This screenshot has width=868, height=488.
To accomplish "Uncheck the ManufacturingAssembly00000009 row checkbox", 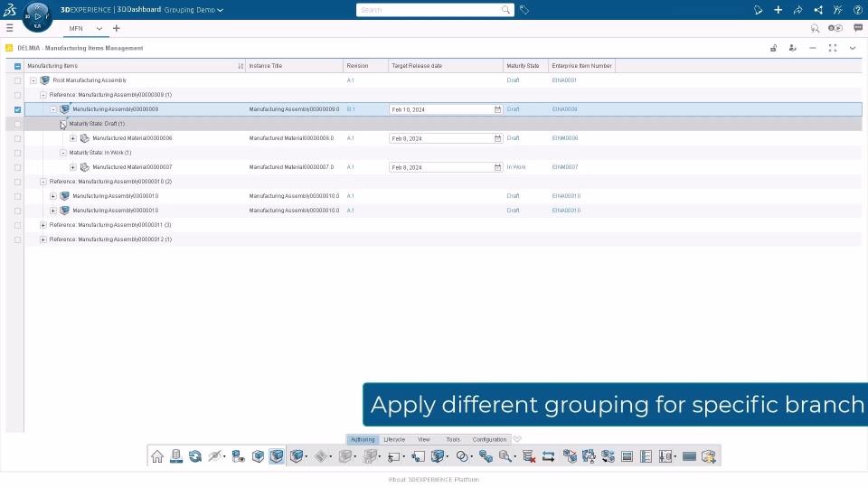I will [x=18, y=109].
